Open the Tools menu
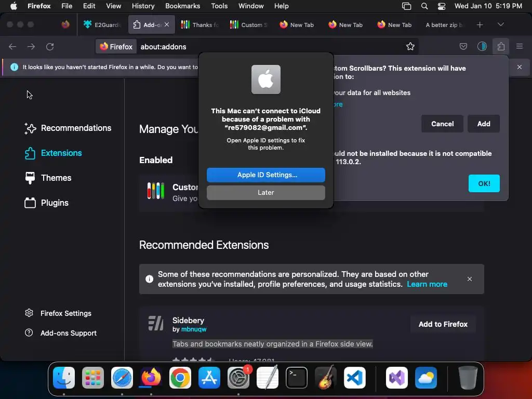532x399 pixels. [x=219, y=6]
